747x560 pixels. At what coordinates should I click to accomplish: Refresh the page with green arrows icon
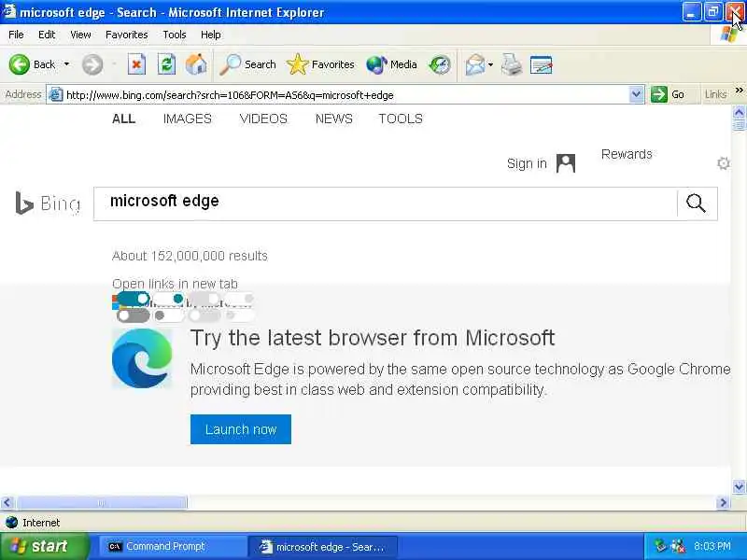tap(166, 64)
